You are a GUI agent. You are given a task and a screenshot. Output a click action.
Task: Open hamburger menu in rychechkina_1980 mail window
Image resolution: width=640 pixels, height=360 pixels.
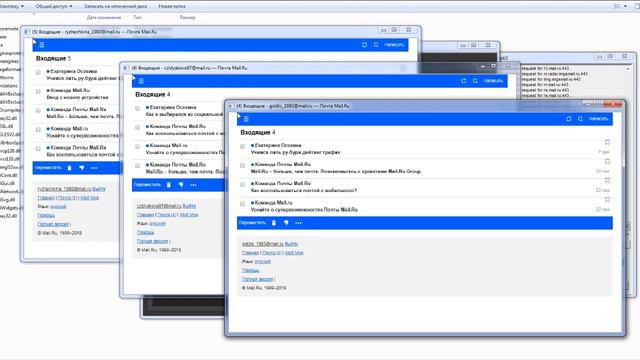coord(42,45)
